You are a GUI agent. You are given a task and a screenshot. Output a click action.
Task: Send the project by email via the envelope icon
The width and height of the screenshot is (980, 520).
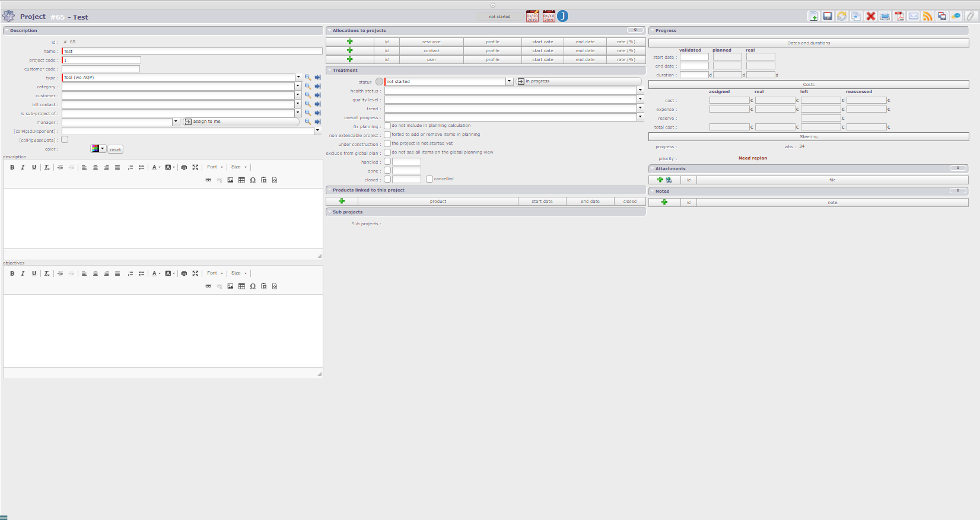(x=914, y=17)
